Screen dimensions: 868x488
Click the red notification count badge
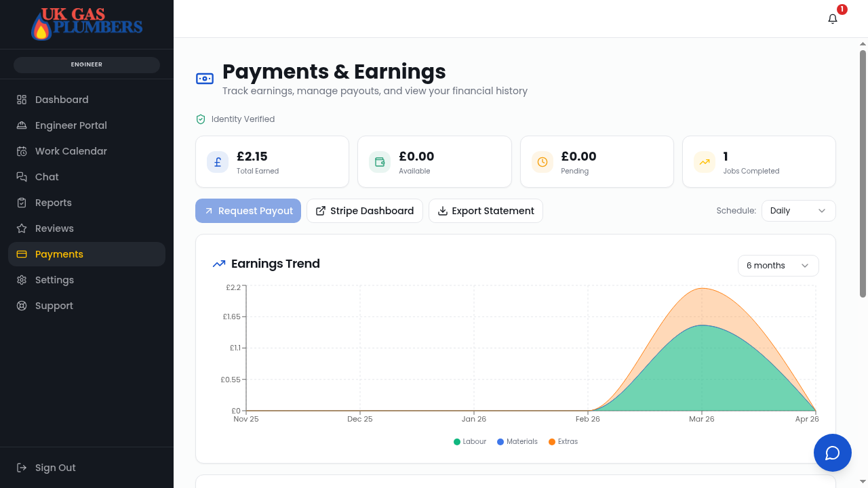(842, 9)
